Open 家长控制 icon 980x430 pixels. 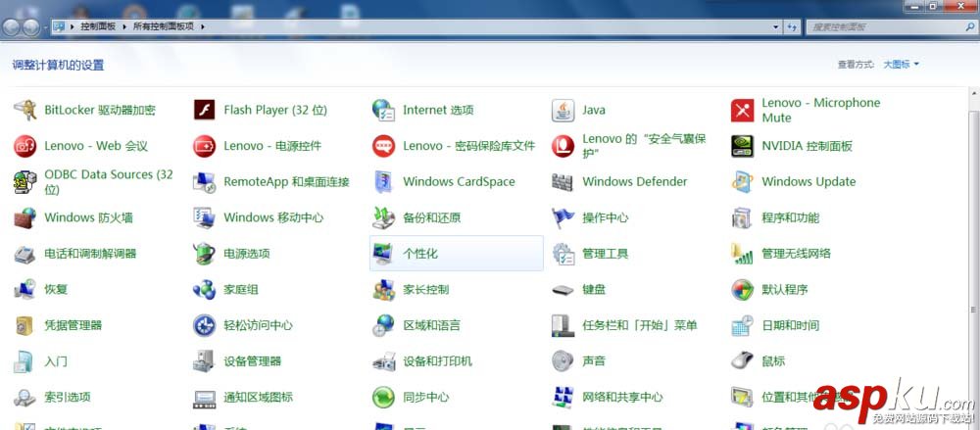click(x=383, y=289)
